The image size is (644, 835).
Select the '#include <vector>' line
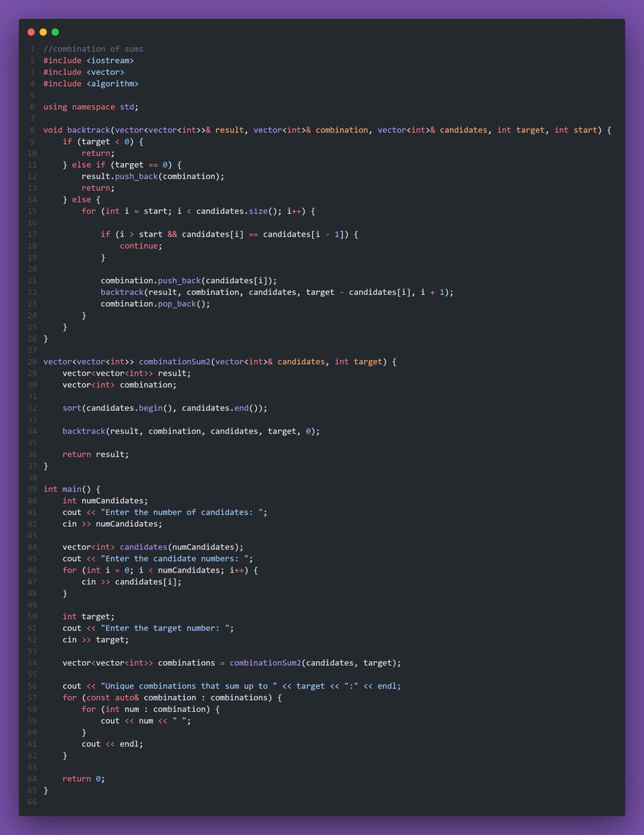click(x=83, y=72)
